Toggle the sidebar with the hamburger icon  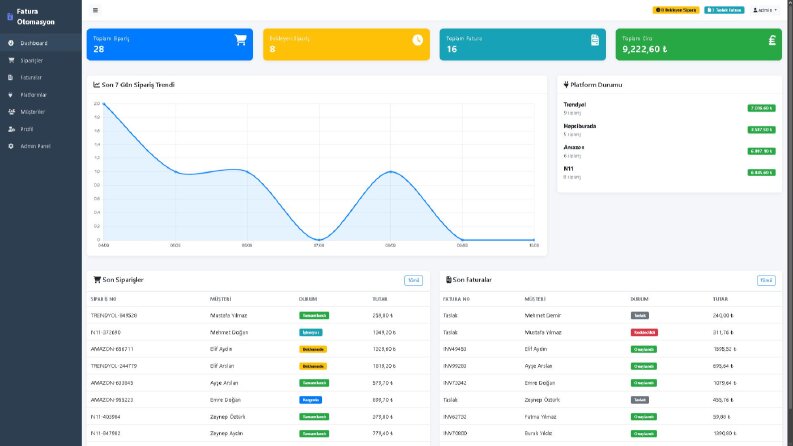[x=95, y=10]
